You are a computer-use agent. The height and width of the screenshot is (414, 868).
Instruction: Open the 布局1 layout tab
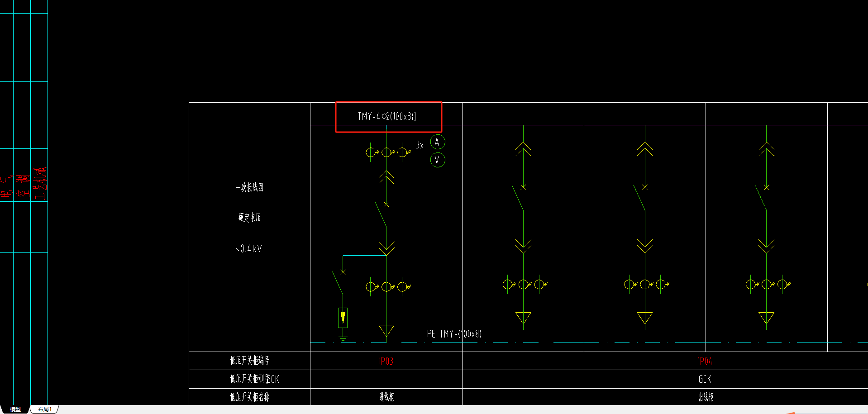45,409
